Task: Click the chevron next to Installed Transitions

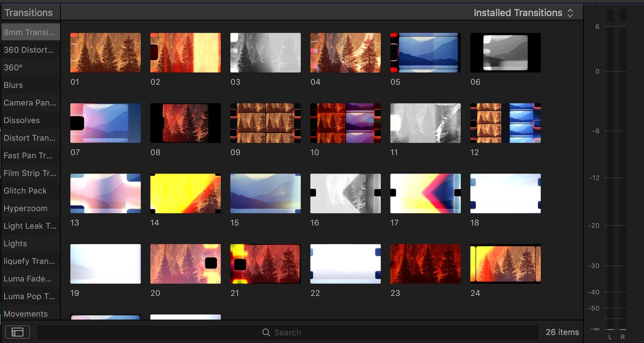Action: [570, 12]
